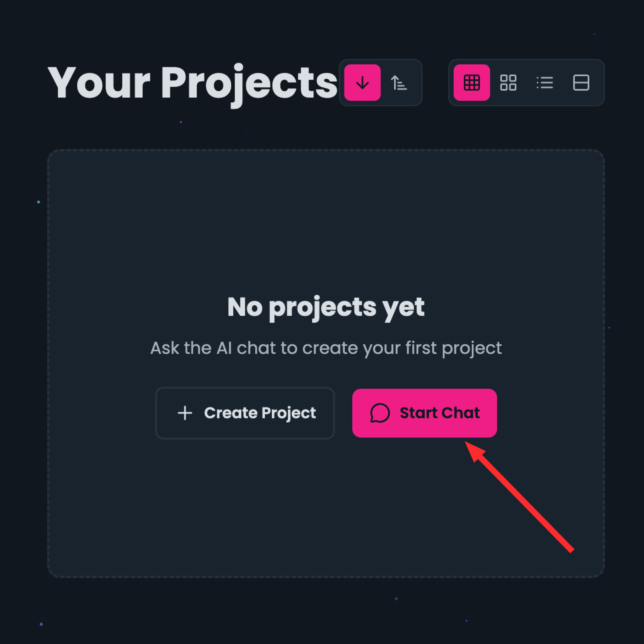Image resolution: width=644 pixels, height=644 pixels.
Task: Click the "Start Chat" text label
Action: pyautogui.click(x=440, y=413)
